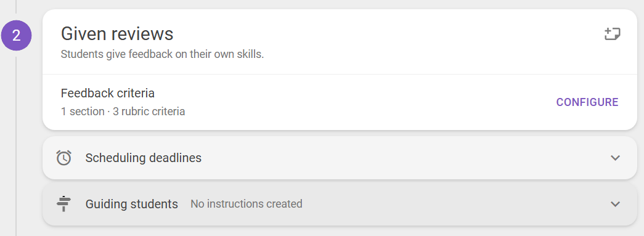Click the CONFIGURE button for Feedback criteria
Viewport: 644px width, 236px height.
(587, 102)
